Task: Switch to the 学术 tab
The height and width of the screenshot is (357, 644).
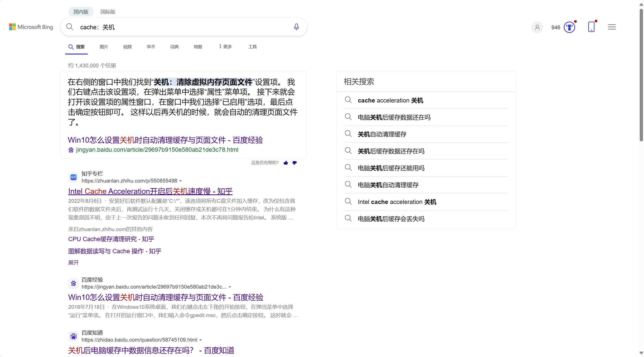Action: [x=151, y=47]
